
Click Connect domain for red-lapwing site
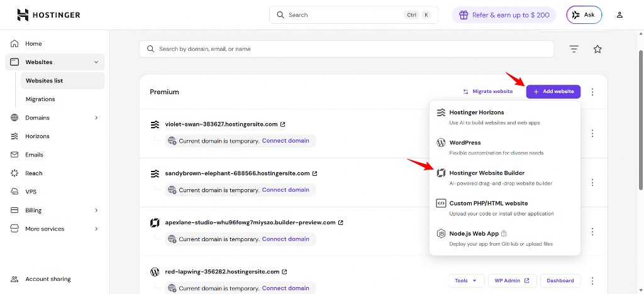click(x=286, y=288)
